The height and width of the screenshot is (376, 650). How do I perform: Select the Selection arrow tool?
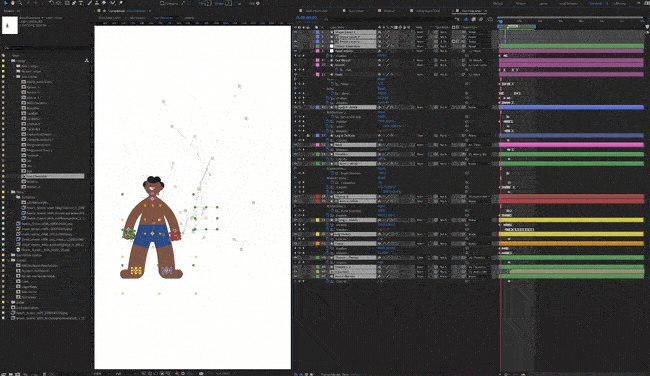point(6,3)
